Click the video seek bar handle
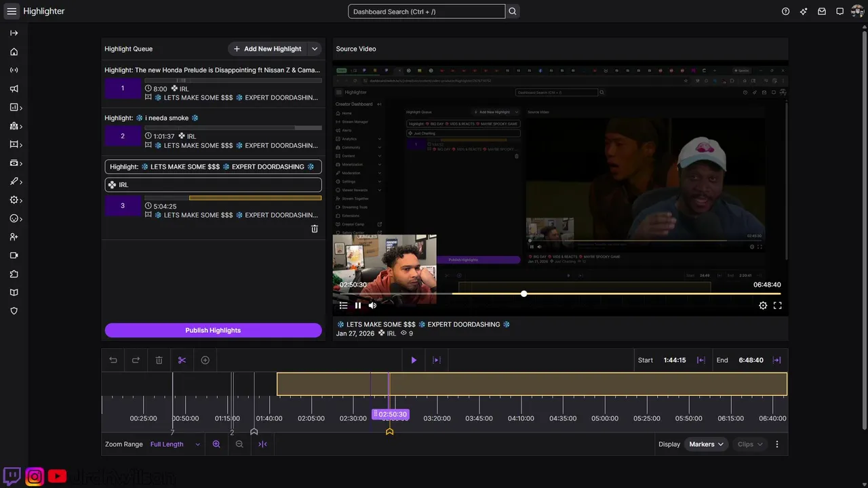The height and width of the screenshot is (488, 868). coord(524,293)
